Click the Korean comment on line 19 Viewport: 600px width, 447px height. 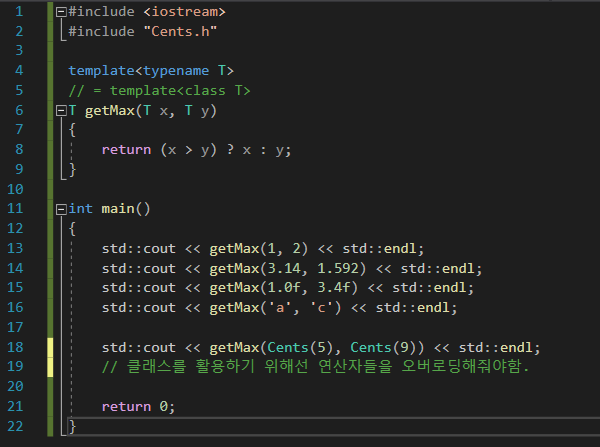[x=315, y=366]
